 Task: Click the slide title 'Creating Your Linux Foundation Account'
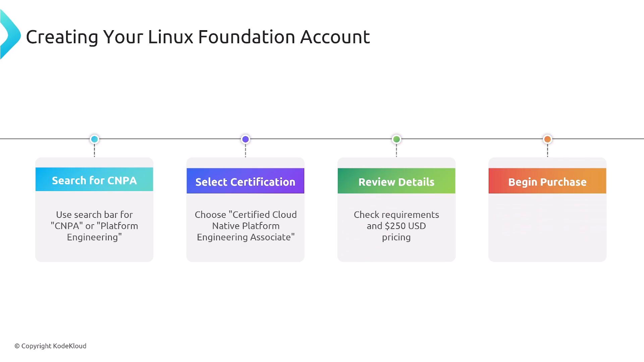(198, 37)
